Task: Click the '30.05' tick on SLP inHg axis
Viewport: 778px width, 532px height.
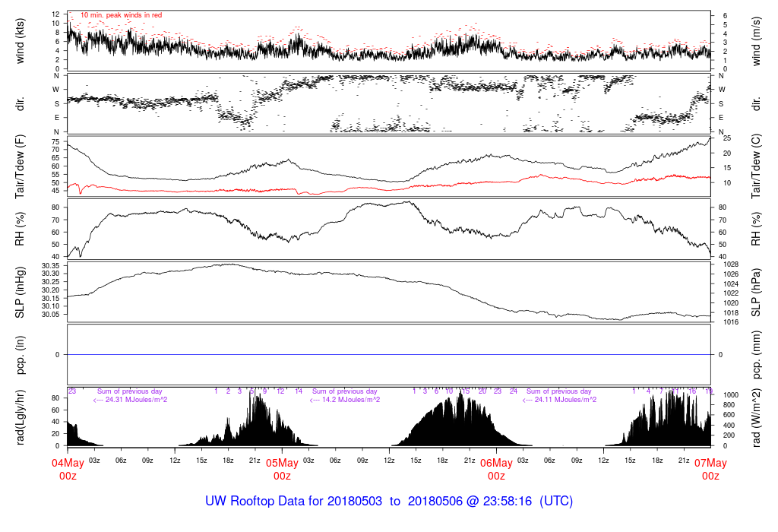Action: coord(51,314)
